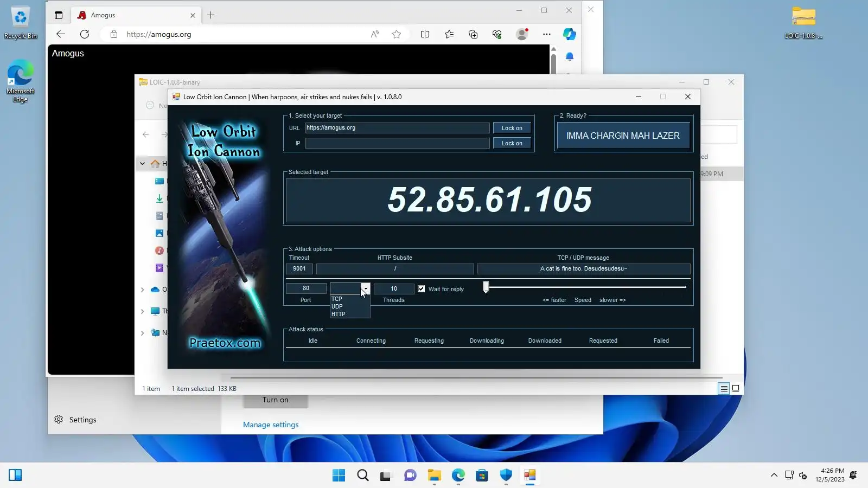Open Windows Search from the taskbar
The image size is (868, 488).
(x=363, y=476)
